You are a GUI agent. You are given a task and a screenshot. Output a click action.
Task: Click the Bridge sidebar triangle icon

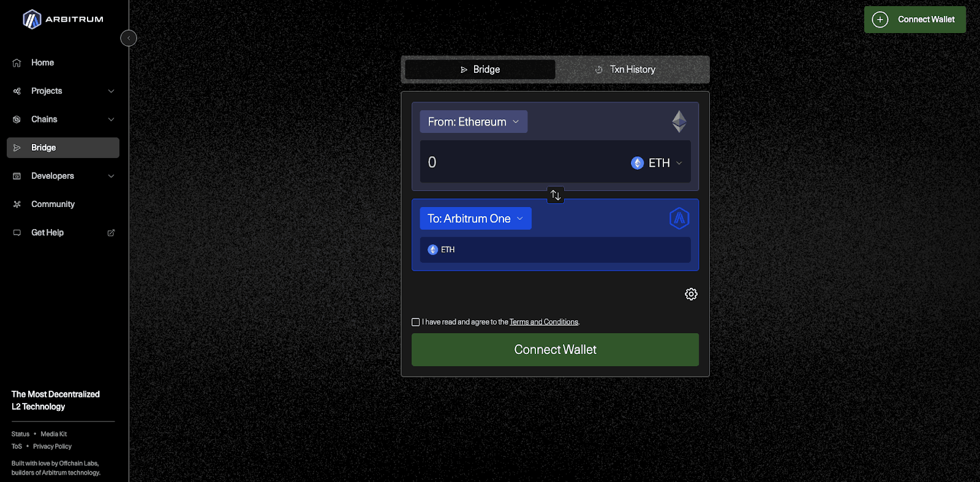tap(17, 148)
